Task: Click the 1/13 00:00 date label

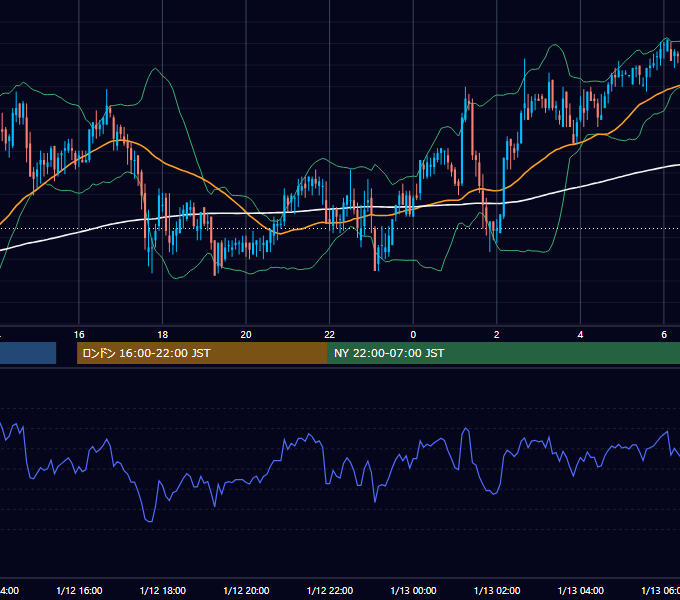Action: (413, 591)
